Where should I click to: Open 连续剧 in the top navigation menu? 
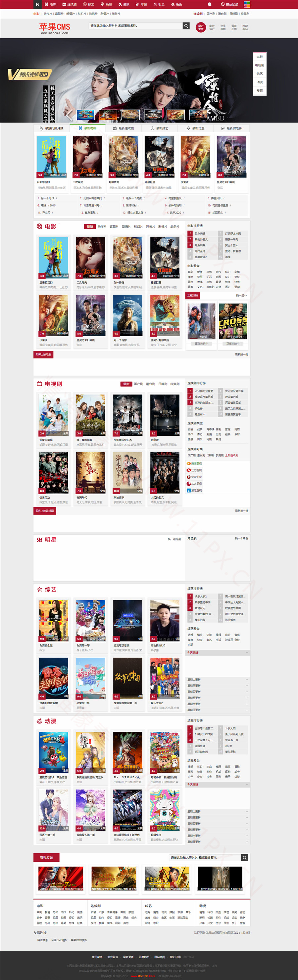(x=69, y=5)
